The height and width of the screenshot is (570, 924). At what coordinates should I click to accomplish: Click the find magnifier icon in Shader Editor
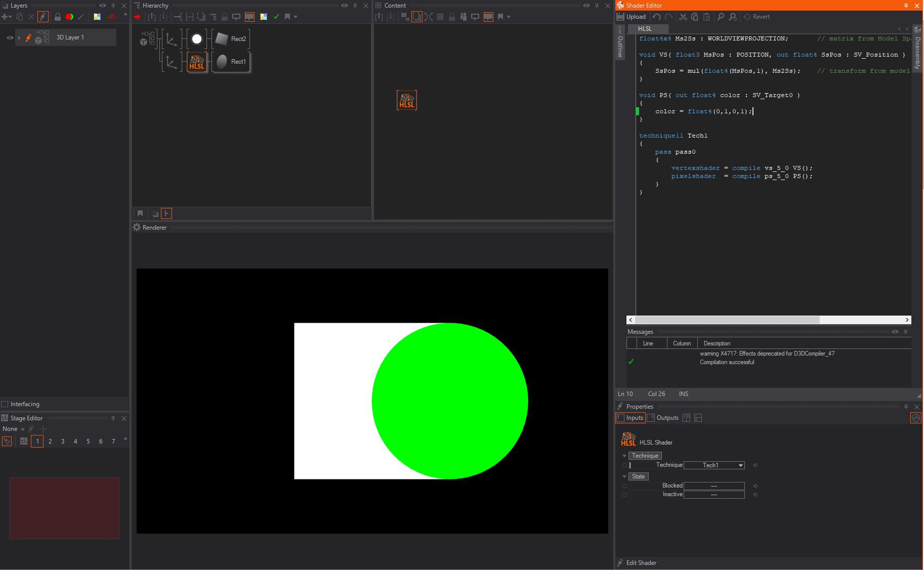721,17
